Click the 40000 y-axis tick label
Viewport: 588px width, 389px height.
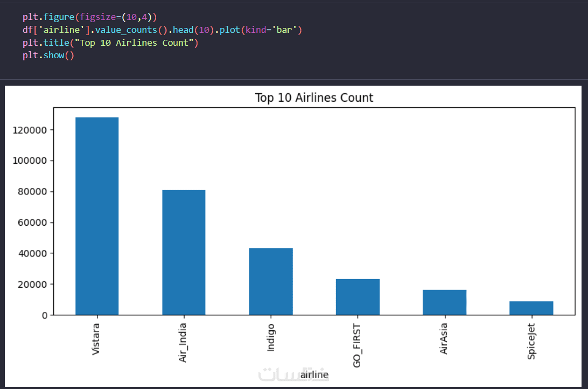coord(32,254)
